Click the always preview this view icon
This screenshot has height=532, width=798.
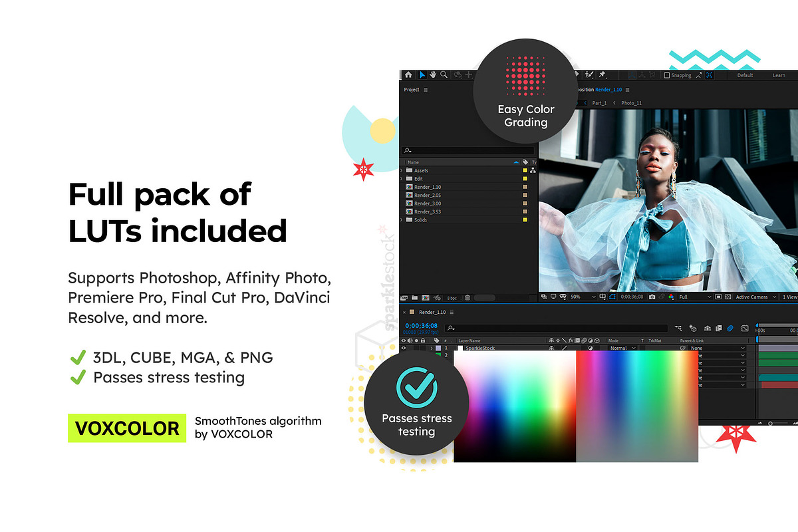(543, 297)
